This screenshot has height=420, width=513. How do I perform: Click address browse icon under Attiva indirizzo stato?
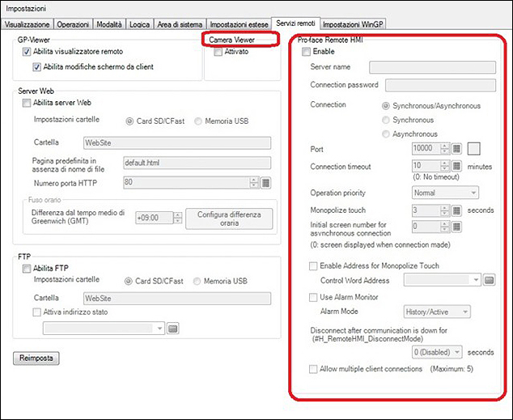click(172, 328)
